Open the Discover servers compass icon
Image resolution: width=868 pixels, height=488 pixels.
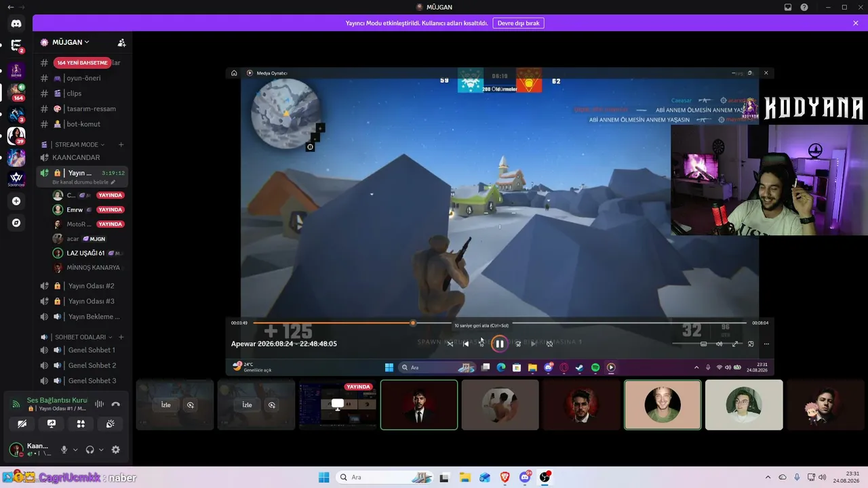[16, 222]
